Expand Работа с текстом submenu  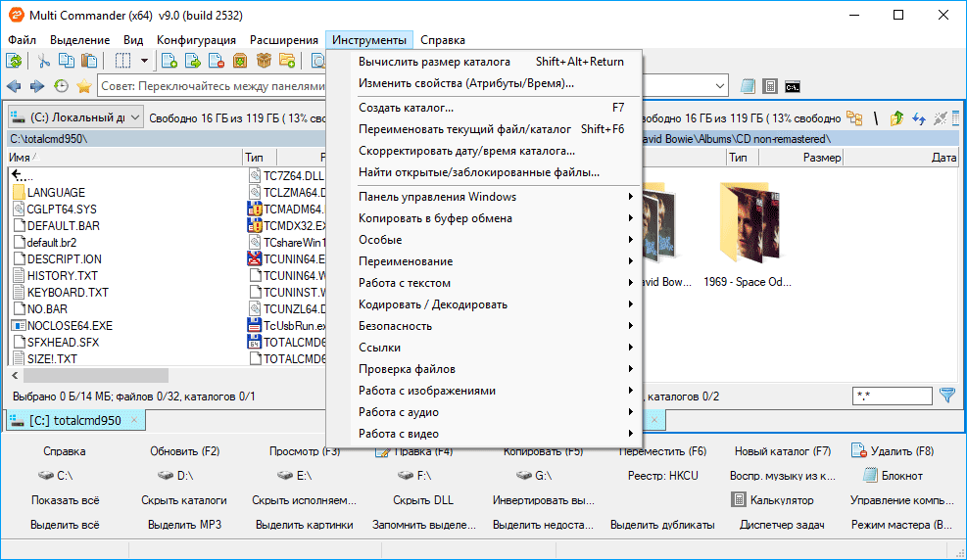497,283
